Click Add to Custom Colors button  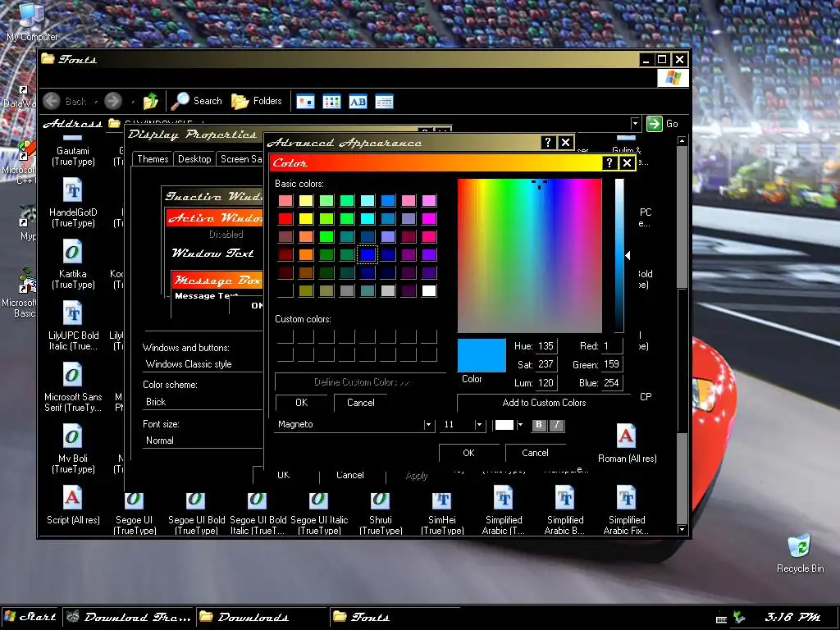pos(544,402)
